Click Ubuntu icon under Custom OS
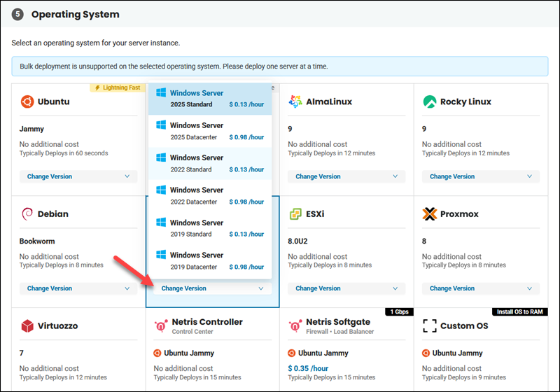Viewport: 560px width, 392px height. click(x=426, y=353)
